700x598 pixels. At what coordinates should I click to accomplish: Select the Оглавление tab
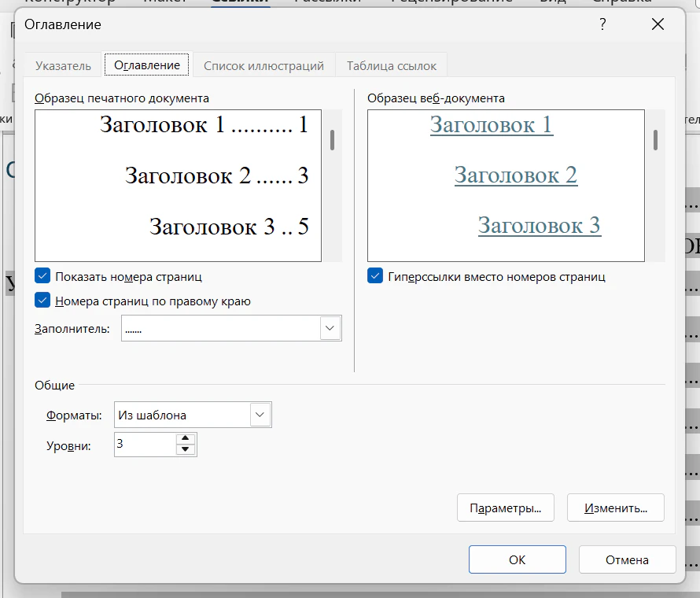[x=147, y=65]
